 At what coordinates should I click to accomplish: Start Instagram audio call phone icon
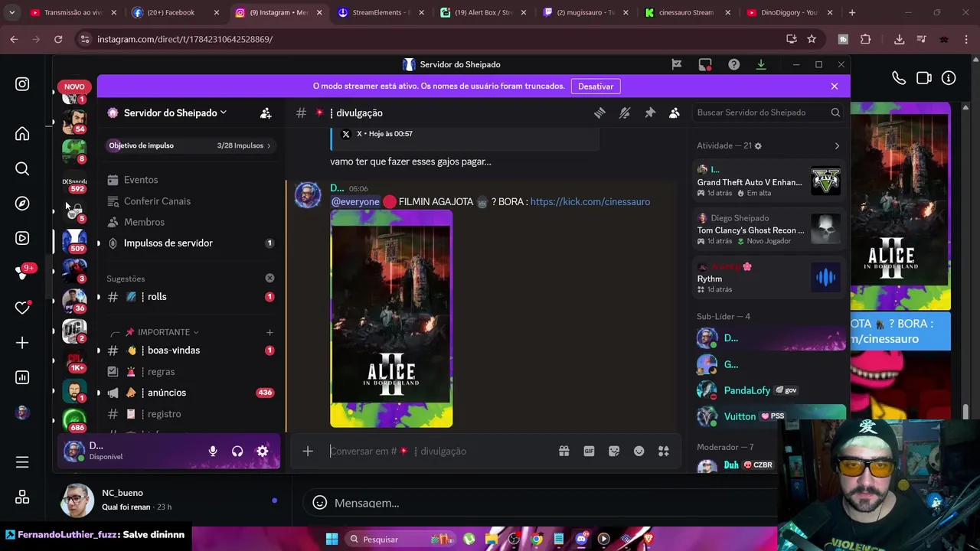pos(899,78)
